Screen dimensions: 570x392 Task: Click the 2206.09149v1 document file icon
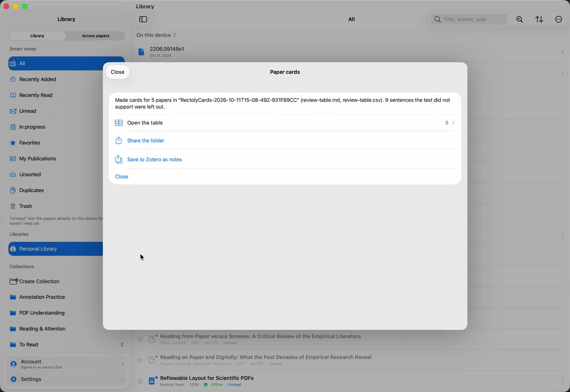141,52
